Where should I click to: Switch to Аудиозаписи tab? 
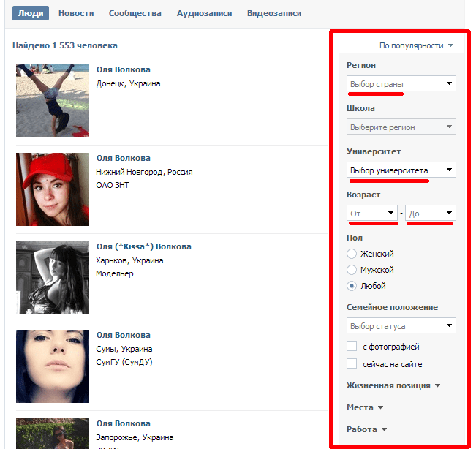[x=204, y=13]
